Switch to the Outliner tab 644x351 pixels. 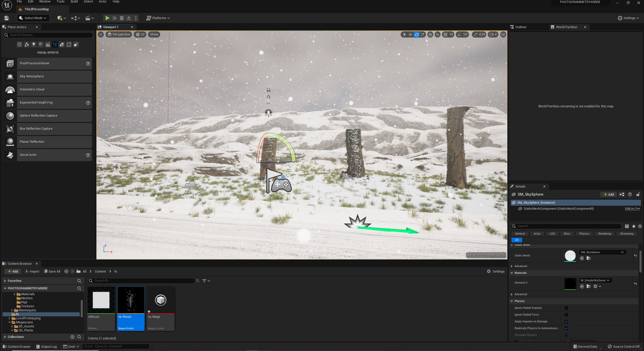521,27
